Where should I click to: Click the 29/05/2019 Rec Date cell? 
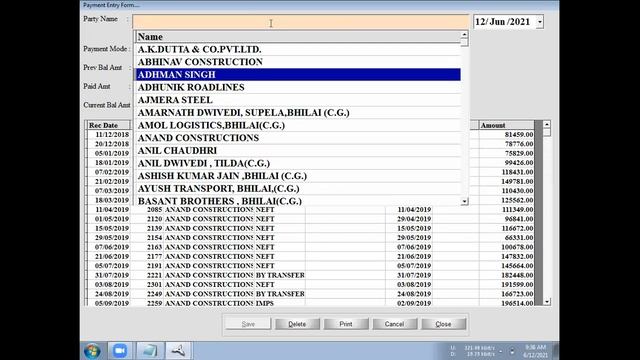[109, 238]
